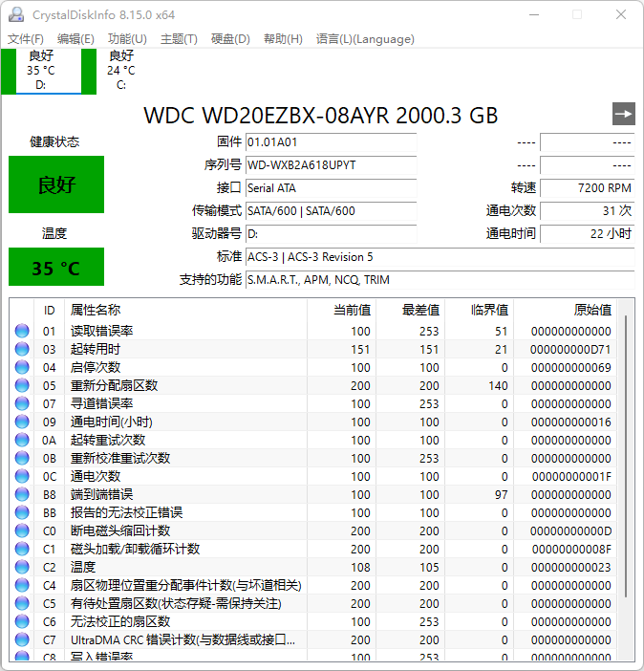This screenshot has width=644, height=671.
Task: Click the ID column header
Action: [50, 310]
